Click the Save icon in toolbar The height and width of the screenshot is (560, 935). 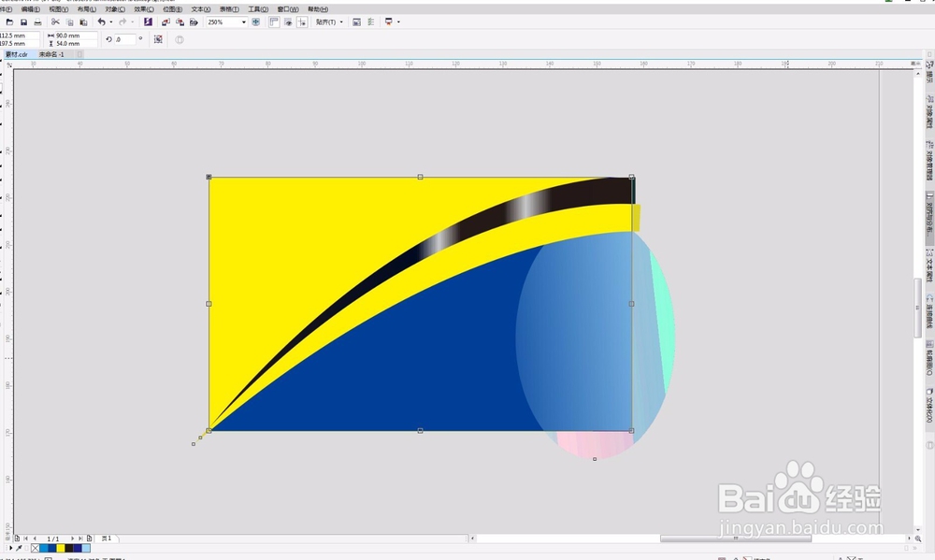coord(24,22)
